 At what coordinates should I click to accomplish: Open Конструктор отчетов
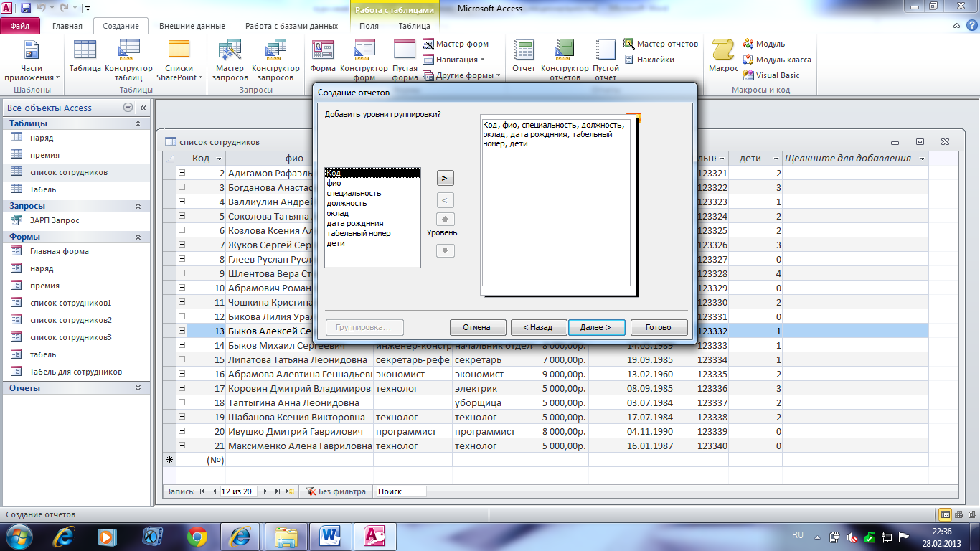click(565, 61)
